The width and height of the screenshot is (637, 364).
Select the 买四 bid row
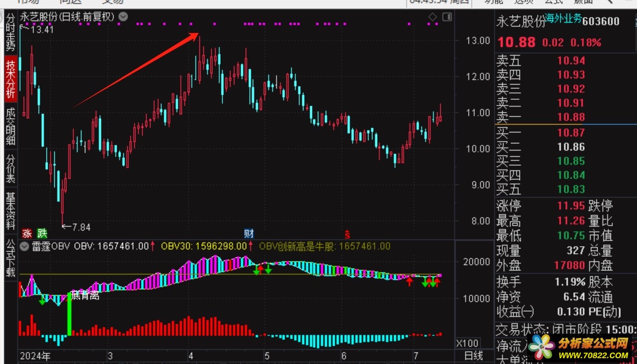(566, 175)
